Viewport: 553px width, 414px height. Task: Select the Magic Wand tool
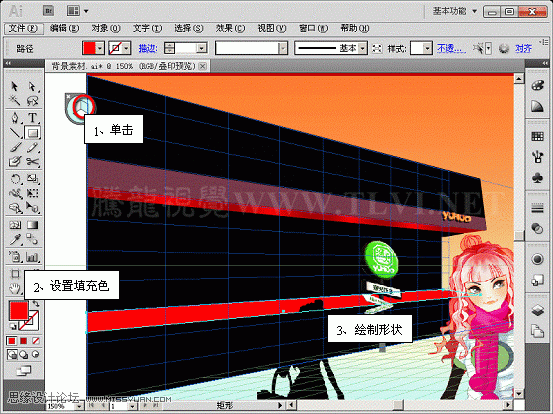[14, 101]
